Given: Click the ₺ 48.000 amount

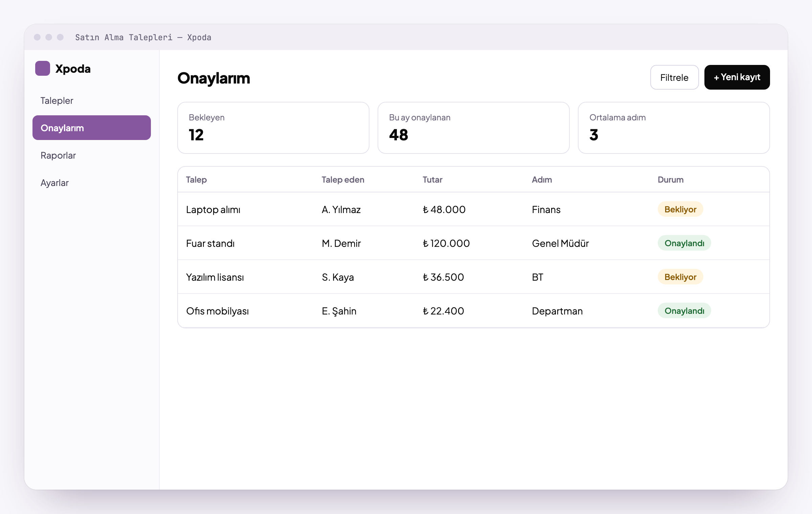Looking at the screenshot, I should (x=444, y=209).
